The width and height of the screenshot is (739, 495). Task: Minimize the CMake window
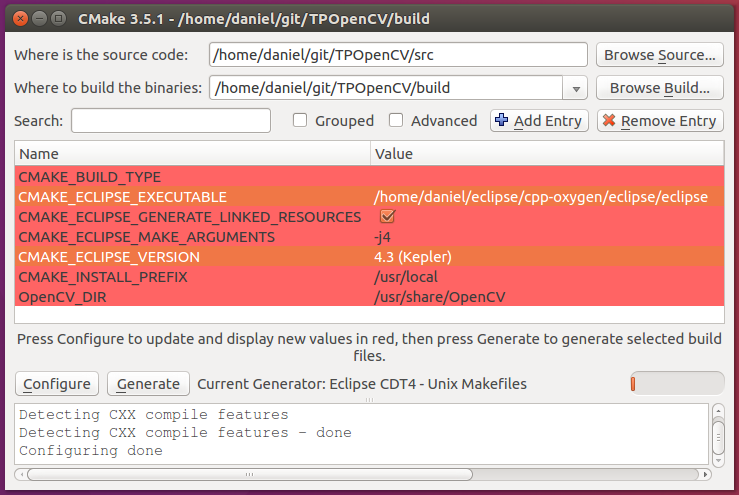pos(40,19)
